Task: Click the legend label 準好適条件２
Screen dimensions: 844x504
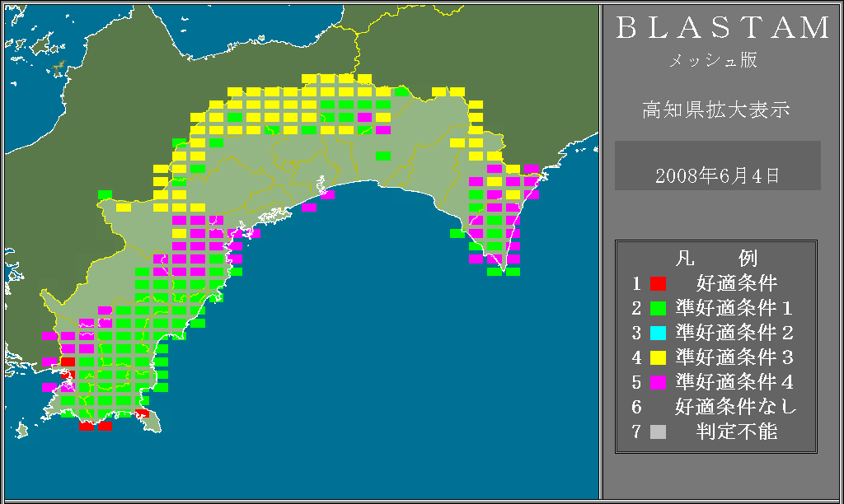Action: point(735,333)
